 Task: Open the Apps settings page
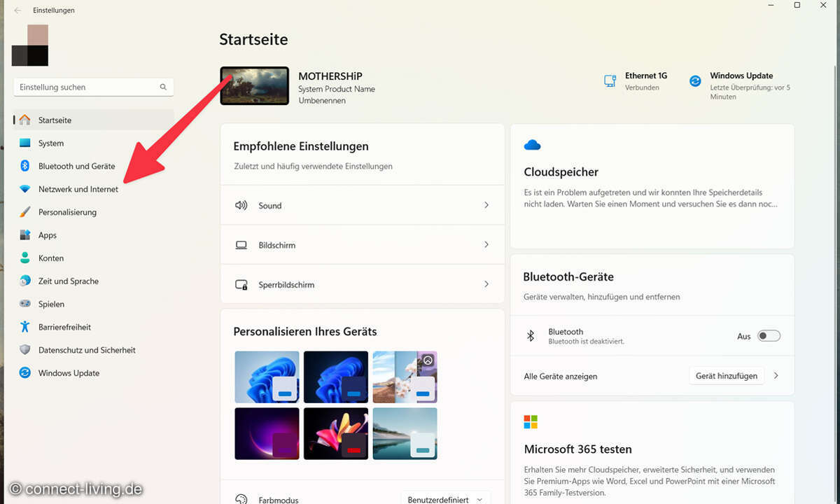coord(94,235)
